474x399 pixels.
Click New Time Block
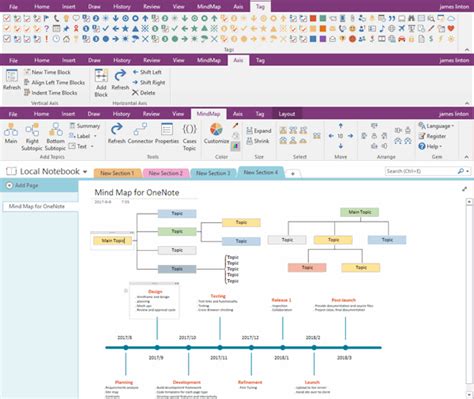click(47, 72)
